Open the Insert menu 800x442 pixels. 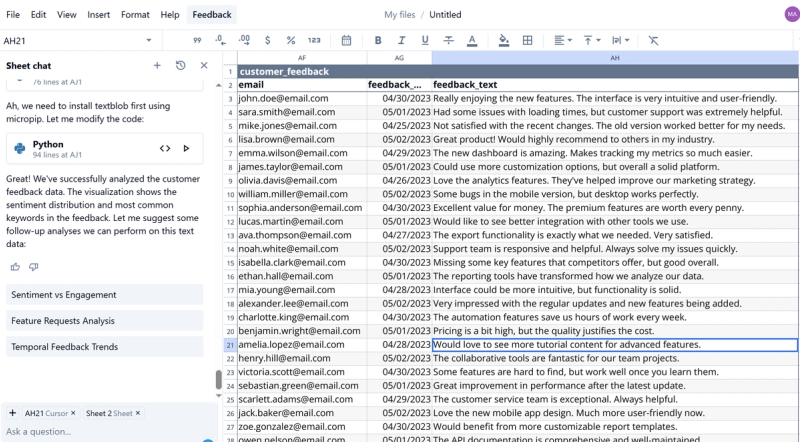click(98, 15)
